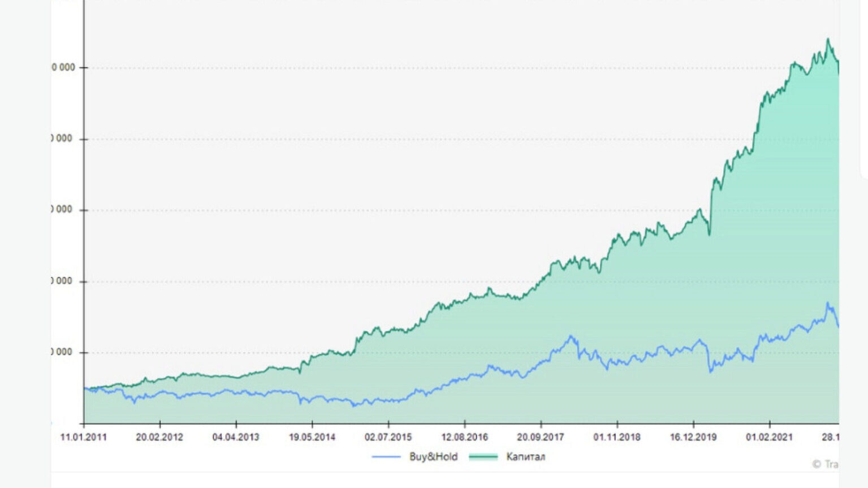The height and width of the screenshot is (488, 868).
Task: Toggle the Капитал series in legend
Action: coord(525,457)
